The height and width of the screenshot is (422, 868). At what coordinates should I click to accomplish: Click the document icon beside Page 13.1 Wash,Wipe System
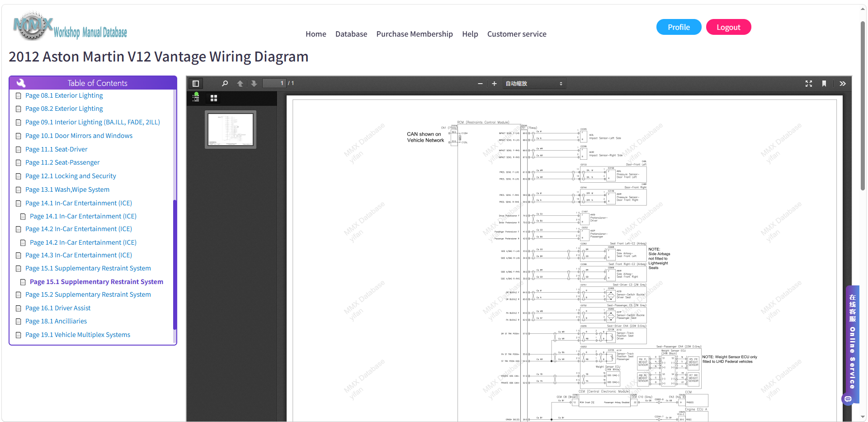coord(19,190)
